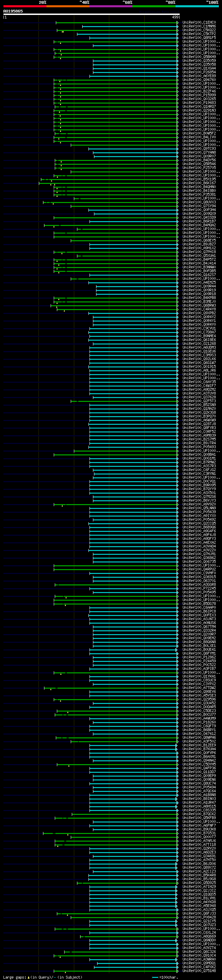This screenshot has width=222, height=980.
Task: Select hit label UniRef100_B4DY56
Action: click(x=199, y=160)
